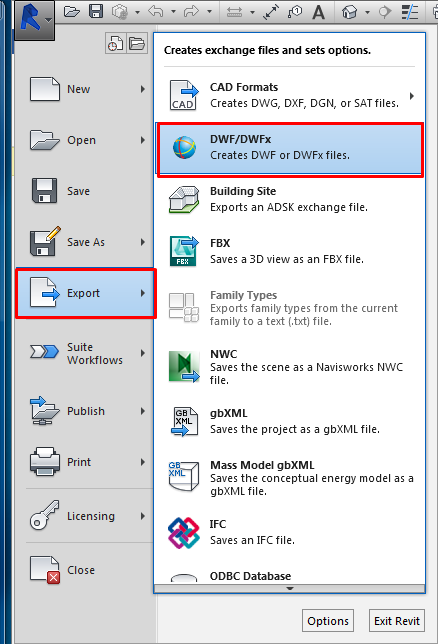The image size is (438, 644).
Task: Click the Aligned Dimension tool icon
Action: [271, 12]
